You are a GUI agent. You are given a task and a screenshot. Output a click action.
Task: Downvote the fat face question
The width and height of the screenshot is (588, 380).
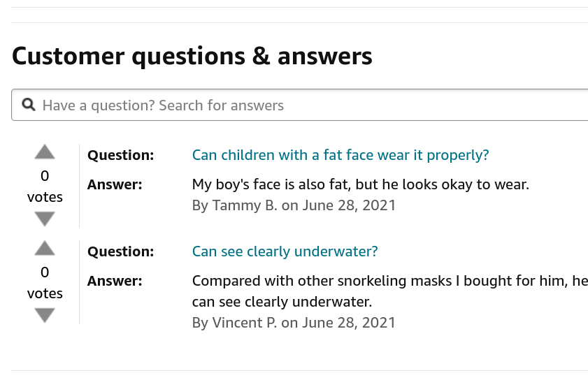[45, 219]
